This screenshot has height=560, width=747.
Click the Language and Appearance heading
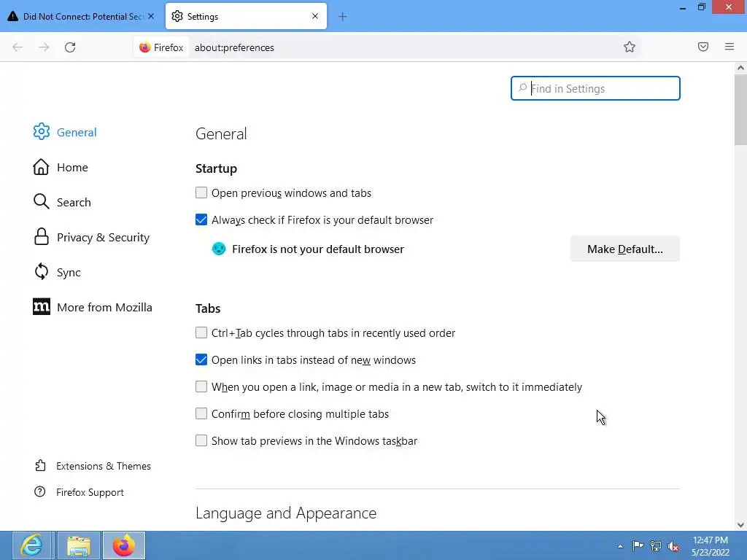click(286, 513)
